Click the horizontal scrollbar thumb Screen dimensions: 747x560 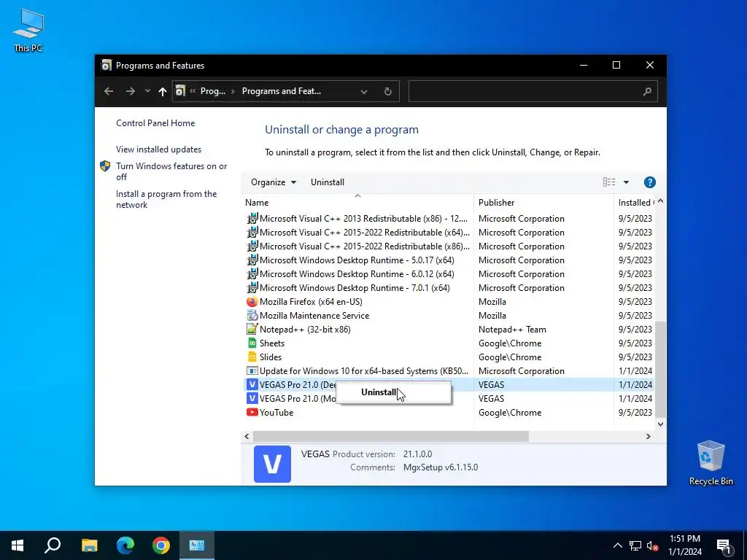(x=391, y=436)
